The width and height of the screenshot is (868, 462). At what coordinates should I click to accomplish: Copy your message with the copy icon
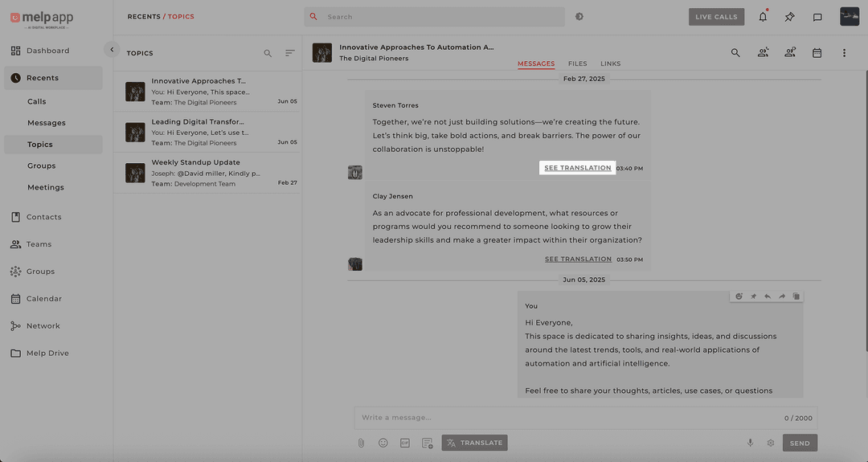796,296
